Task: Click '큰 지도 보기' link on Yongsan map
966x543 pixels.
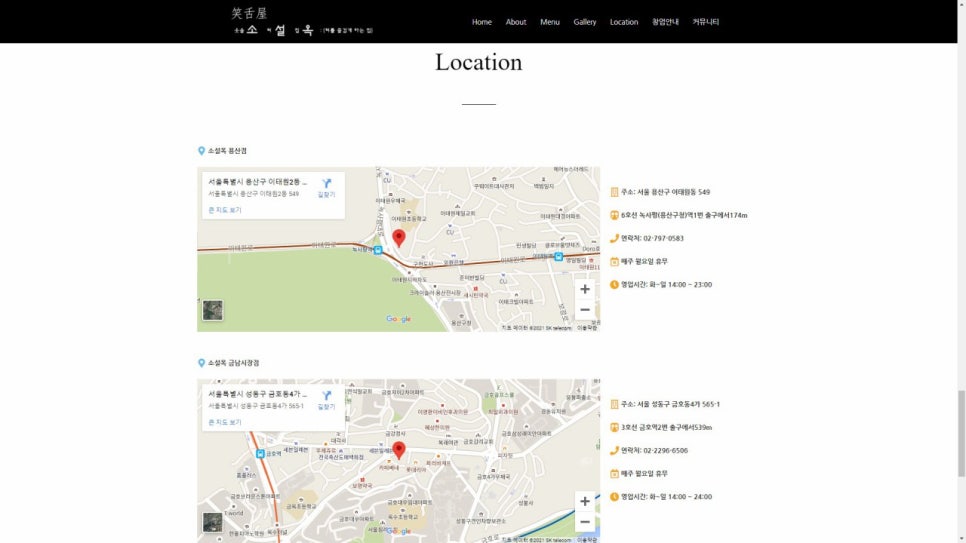Action: click(225, 210)
